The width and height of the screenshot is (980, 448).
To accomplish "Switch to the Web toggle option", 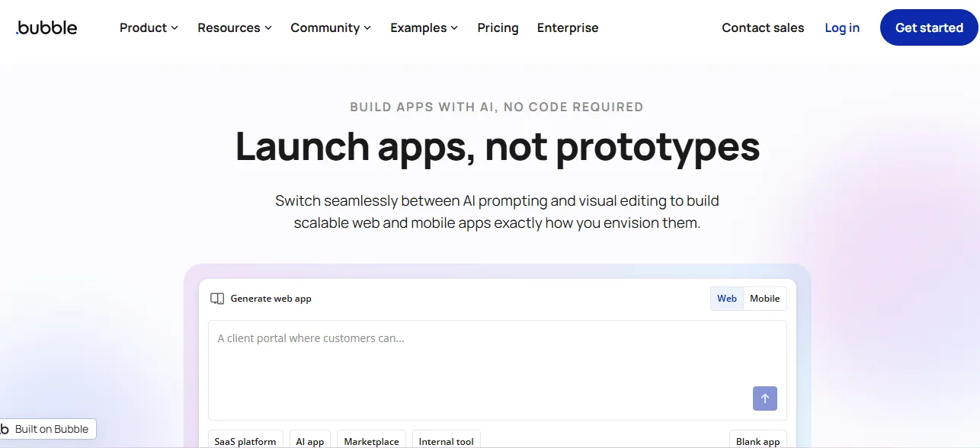I will (x=727, y=299).
